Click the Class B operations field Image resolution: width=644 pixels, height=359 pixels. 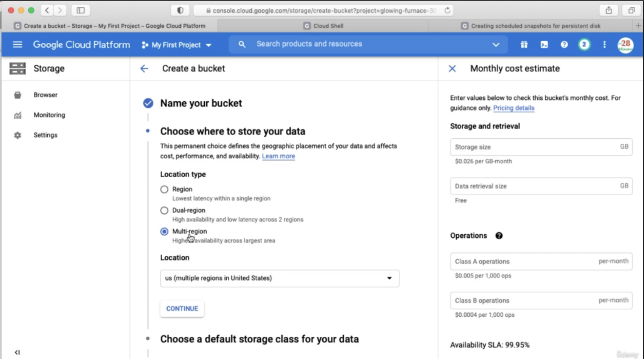(x=541, y=300)
